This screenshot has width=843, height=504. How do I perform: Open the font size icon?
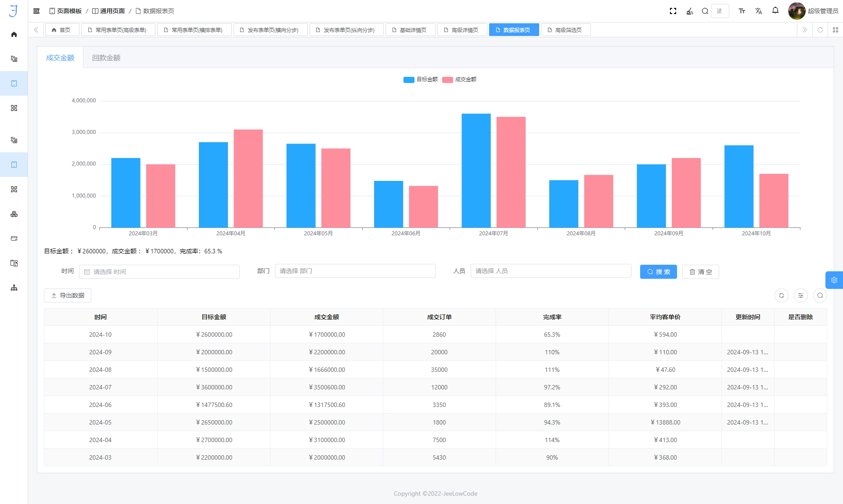[x=742, y=11]
